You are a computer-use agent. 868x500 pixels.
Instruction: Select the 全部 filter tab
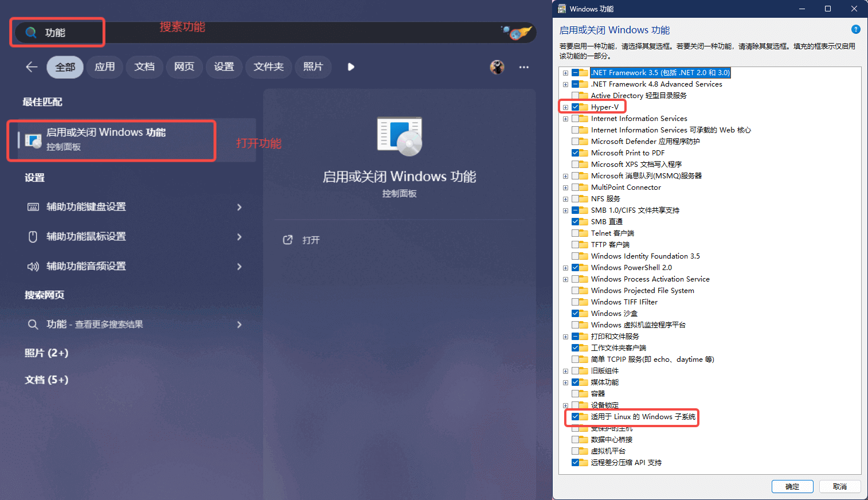[65, 67]
